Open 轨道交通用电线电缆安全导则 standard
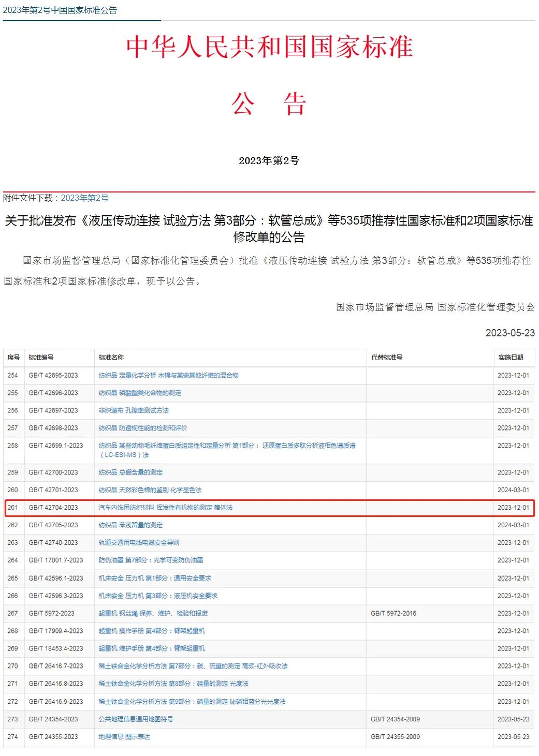This screenshot has height=756, width=539. (139, 543)
